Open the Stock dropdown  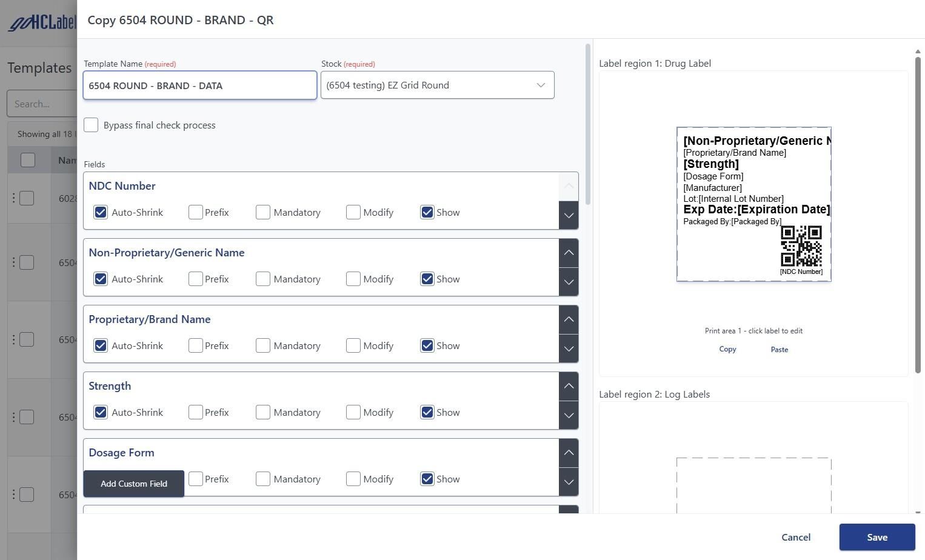pyautogui.click(x=437, y=85)
